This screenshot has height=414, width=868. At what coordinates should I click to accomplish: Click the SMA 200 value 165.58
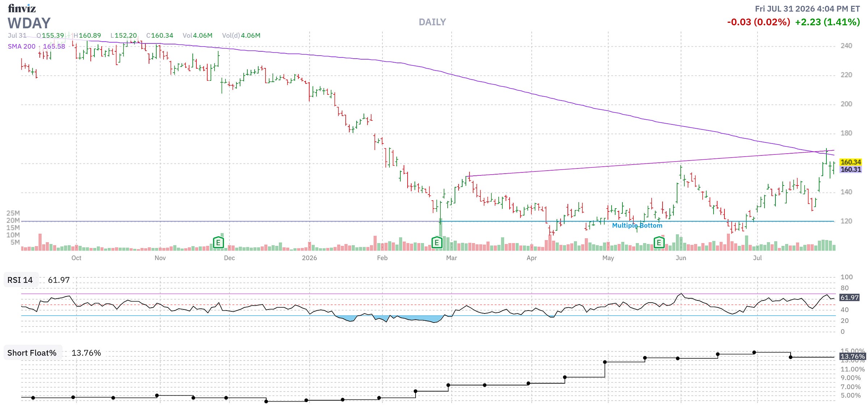(54, 46)
